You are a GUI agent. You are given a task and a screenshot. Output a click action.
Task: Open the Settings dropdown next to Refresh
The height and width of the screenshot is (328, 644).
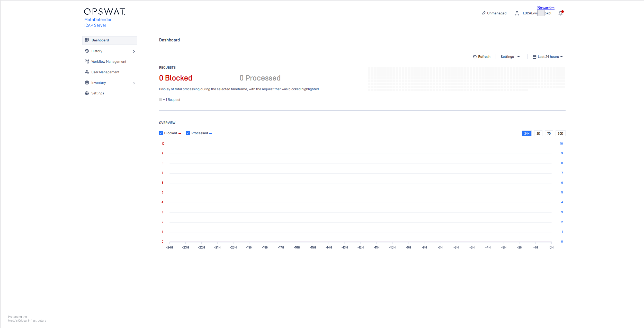click(510, 57)
